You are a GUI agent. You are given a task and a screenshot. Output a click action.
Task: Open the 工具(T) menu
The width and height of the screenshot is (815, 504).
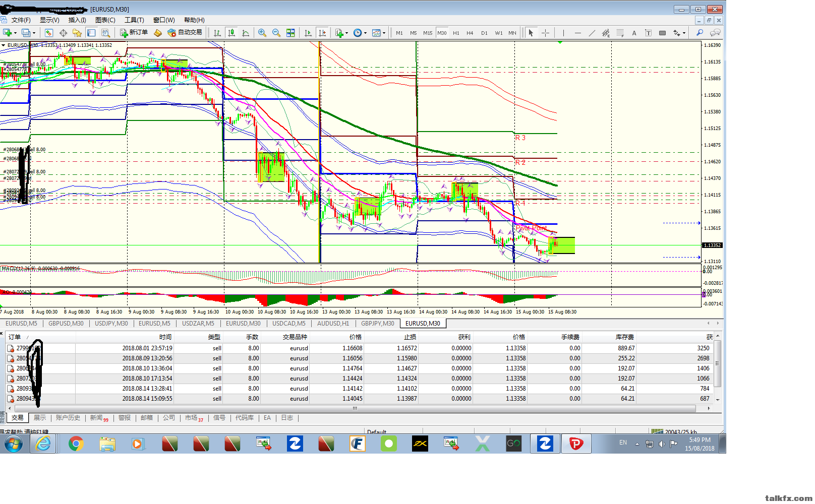tap(134, 20)
